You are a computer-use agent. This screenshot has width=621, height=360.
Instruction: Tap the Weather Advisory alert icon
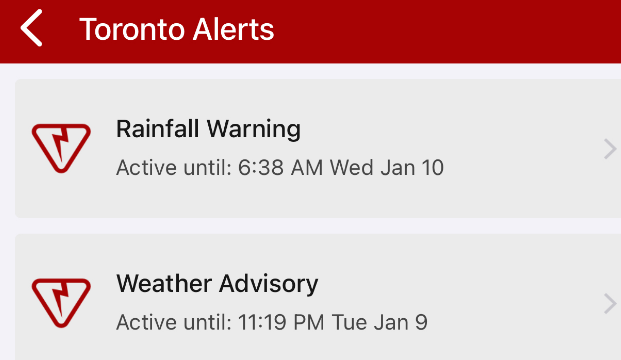pyautogui.click(x=61, y=303)
